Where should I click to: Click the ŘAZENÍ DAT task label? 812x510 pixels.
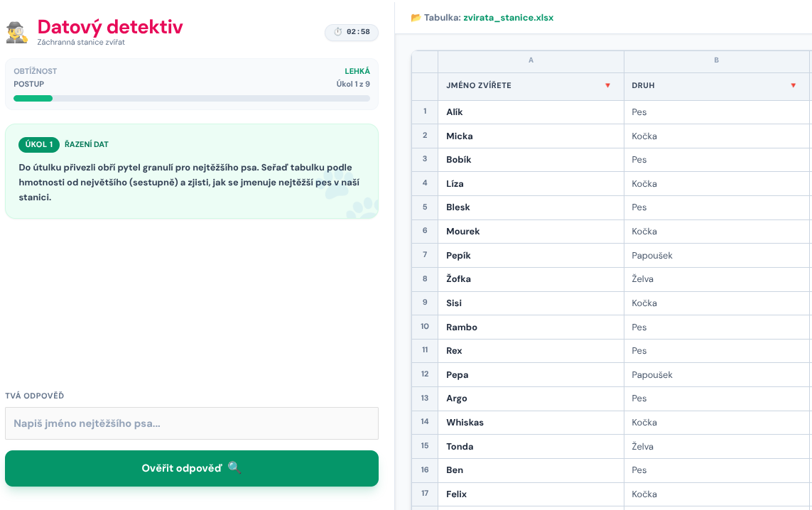coord(87,144)
